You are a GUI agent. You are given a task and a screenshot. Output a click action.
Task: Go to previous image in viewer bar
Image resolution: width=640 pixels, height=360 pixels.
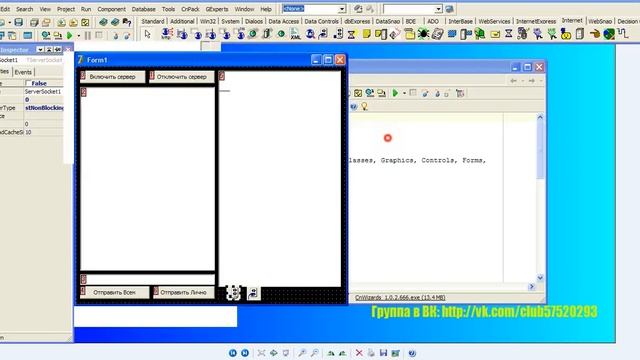233,353
